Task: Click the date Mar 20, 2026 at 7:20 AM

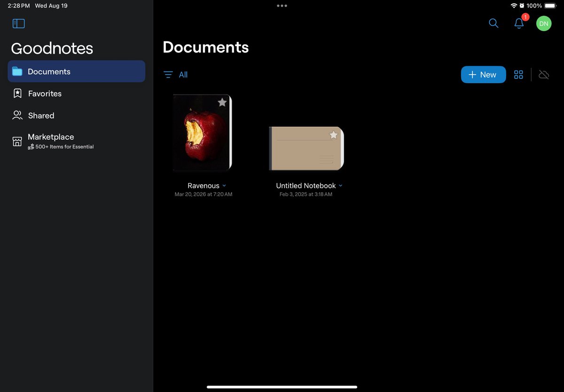Action: [x=204, y=194]
